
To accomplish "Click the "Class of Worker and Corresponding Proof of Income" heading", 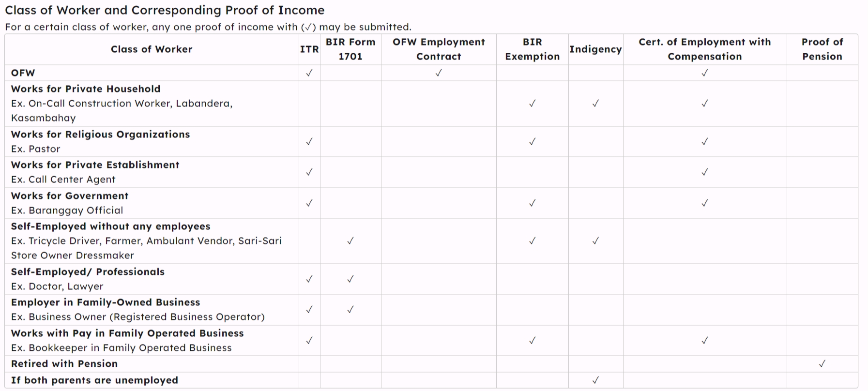I will coord(165,10).
